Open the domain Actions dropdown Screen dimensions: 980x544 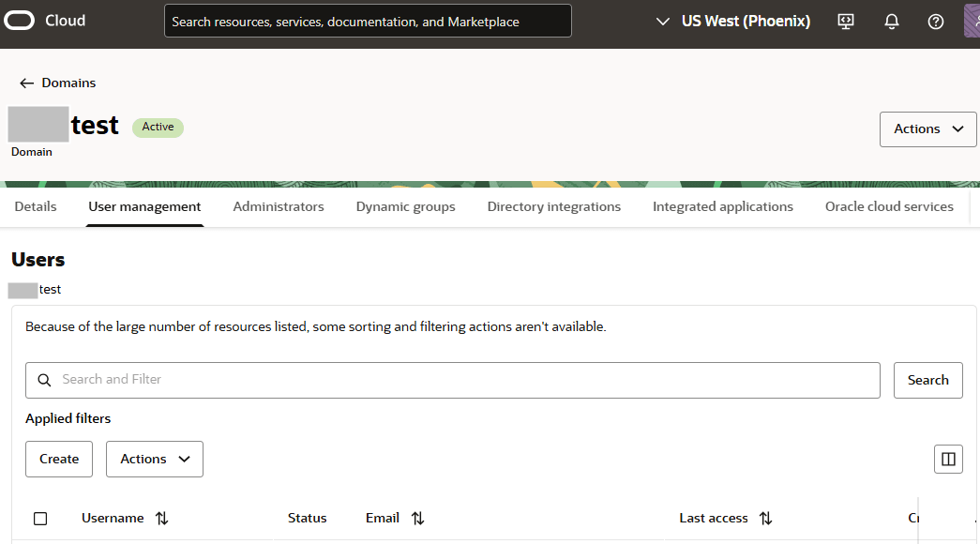click(x=927, y=128)
